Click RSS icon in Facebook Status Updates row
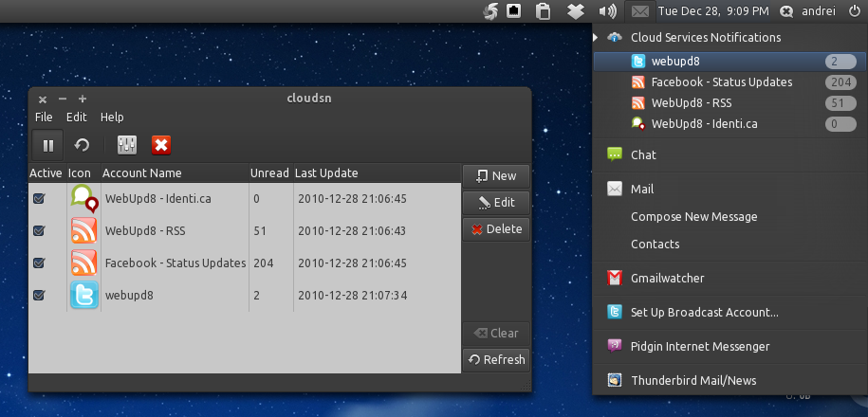The width and height of the screenshot is (868, 417). click(84, 263)
